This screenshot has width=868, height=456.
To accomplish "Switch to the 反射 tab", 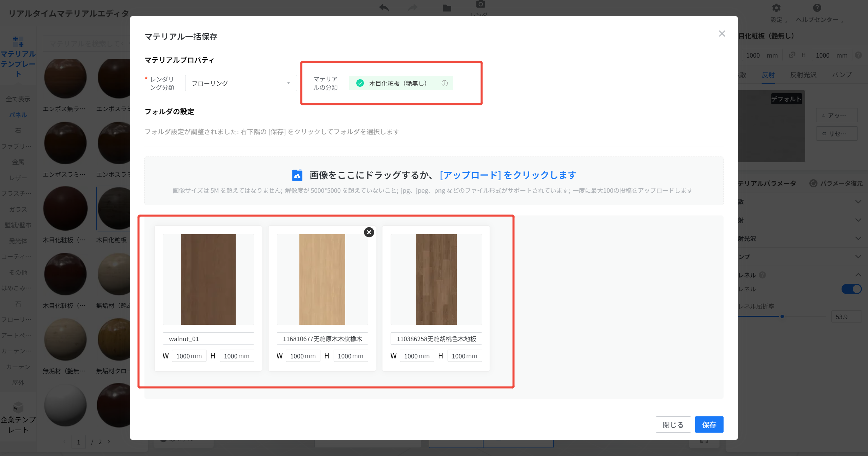I will pos(768,75).
